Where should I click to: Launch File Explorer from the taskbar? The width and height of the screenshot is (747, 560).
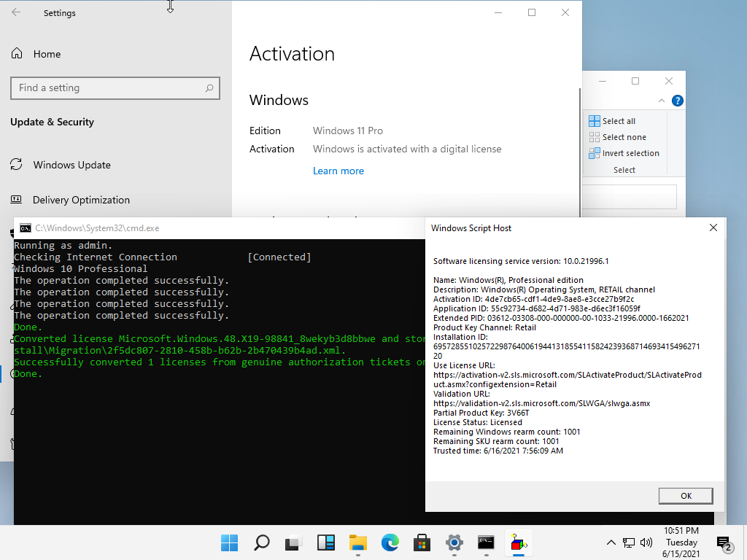pos(357,542)
